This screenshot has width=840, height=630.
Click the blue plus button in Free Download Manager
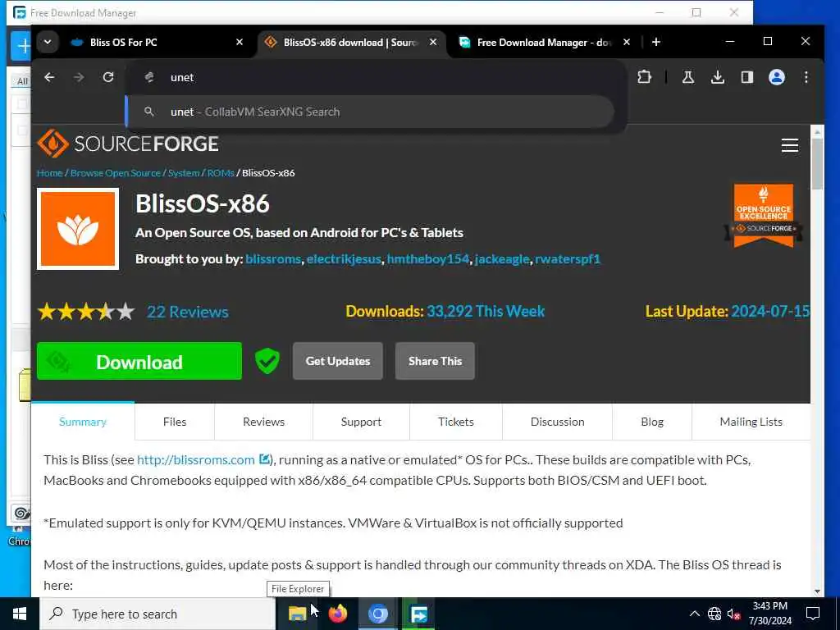tap(21, 46)
